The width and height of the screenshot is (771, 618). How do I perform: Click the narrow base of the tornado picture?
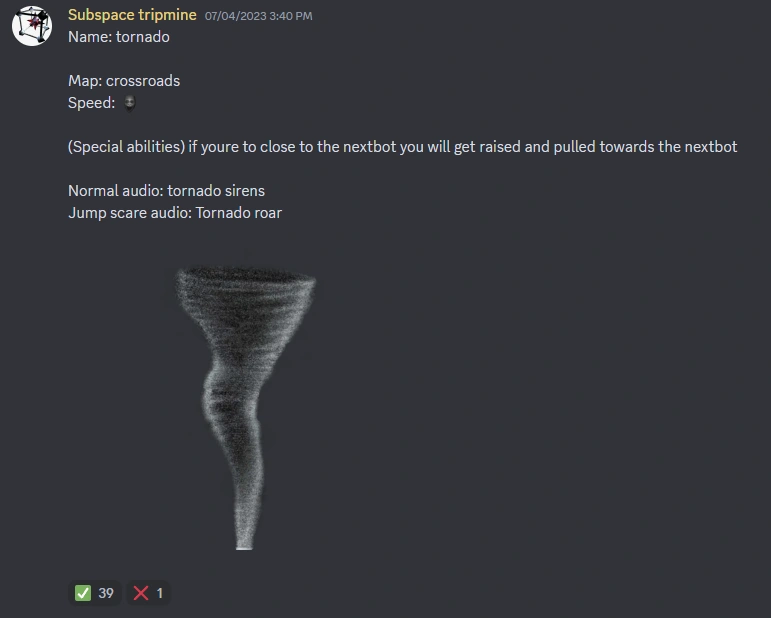pyautogui.click(x=244, y=533)
